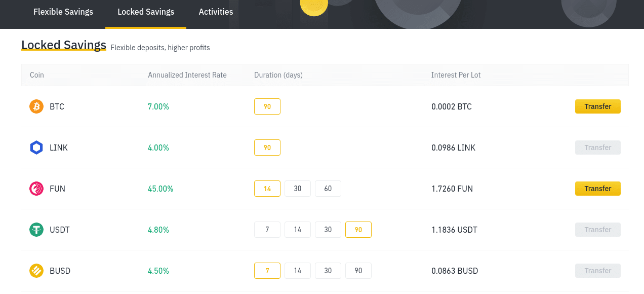This screenshot has height=294, width=644.
Task: Click the disabled USDT Transfer button
Action: pos(598,230)
